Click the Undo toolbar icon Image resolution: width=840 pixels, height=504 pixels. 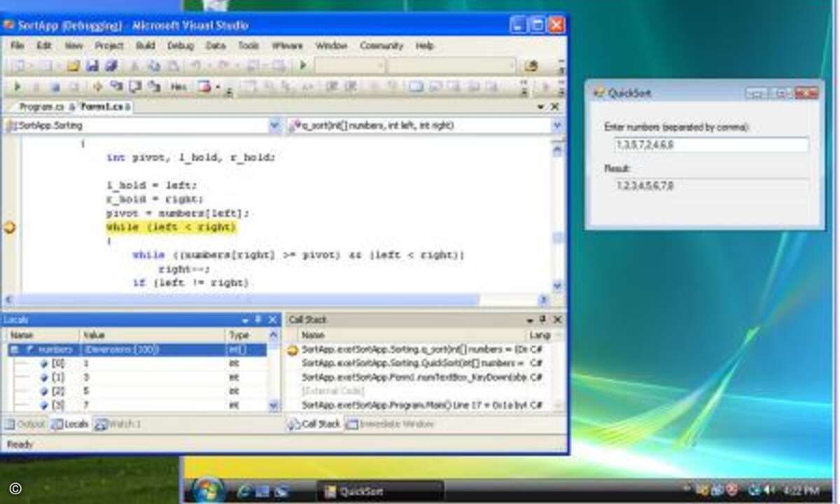tap(197, 66)
